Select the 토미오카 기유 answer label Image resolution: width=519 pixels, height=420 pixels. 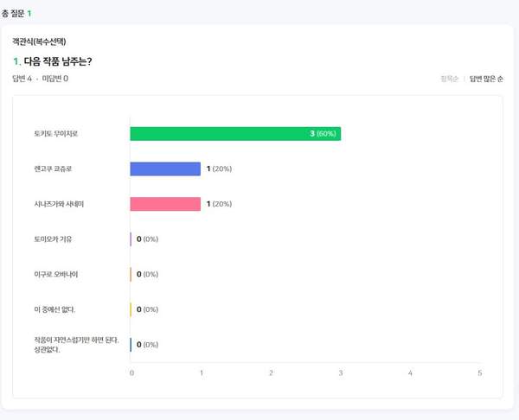[x=54, y=239]
